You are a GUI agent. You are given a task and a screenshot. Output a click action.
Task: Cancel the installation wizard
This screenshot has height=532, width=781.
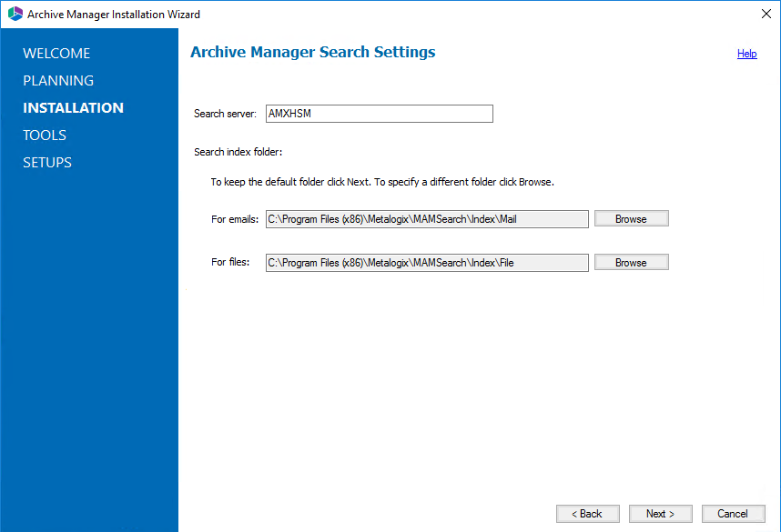tap(733, 514)
